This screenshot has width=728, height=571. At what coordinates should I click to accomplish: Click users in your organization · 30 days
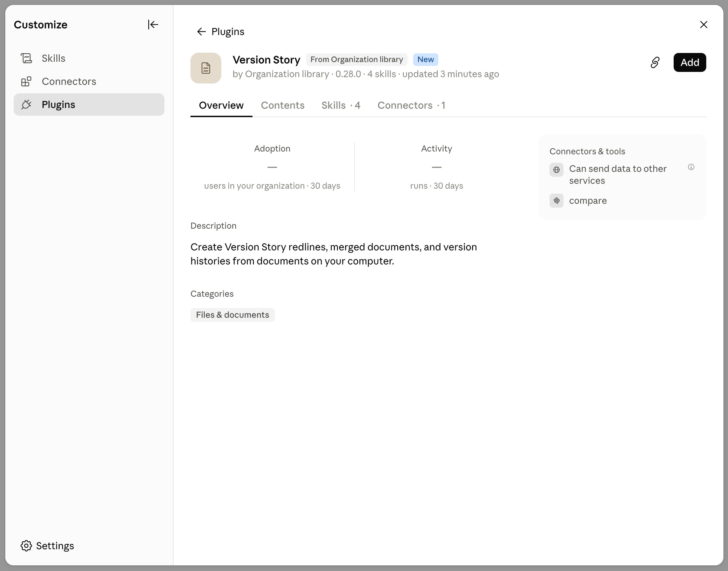click(272, 186)
